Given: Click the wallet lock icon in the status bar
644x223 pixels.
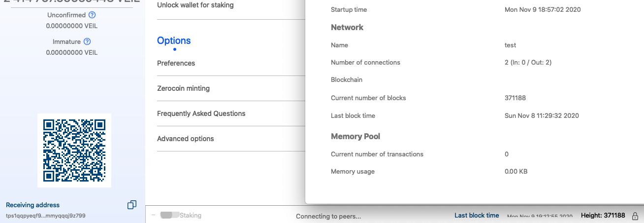Looking at the screenshot, I should (x=635, y=216).
